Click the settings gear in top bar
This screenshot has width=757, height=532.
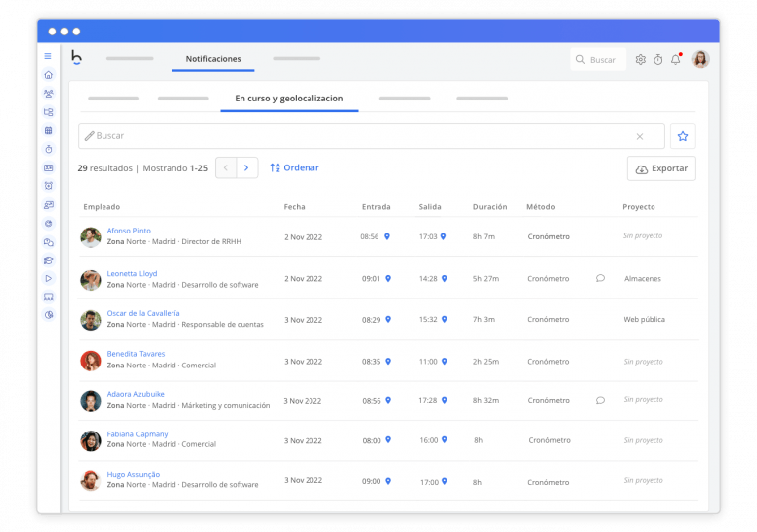click(x=640, y=60)
